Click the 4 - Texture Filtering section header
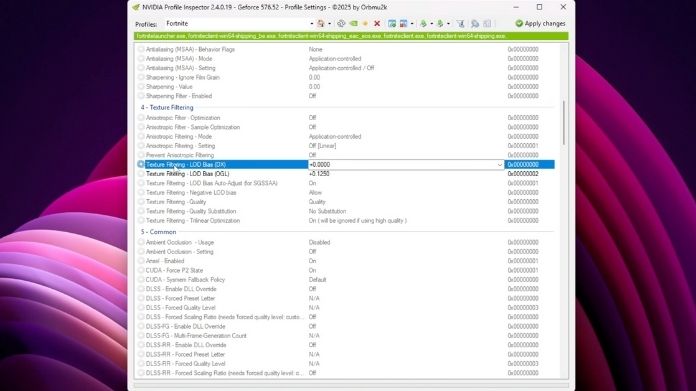 tap(167, 107)
